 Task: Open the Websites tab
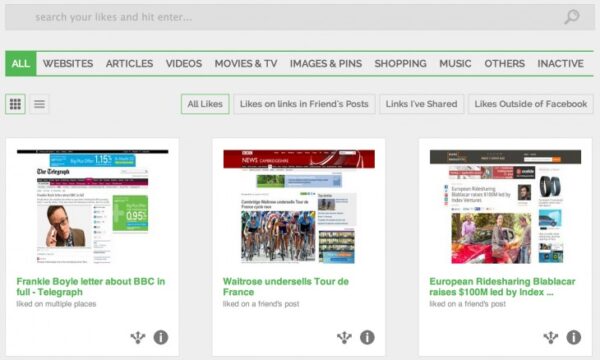68,64
